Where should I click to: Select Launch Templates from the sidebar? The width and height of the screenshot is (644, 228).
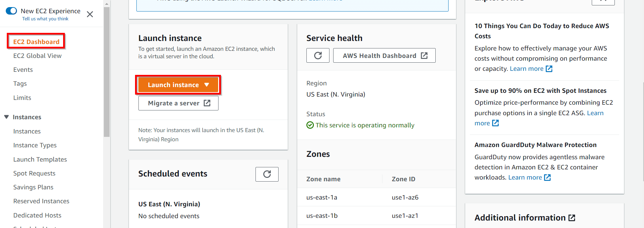[40, 159]
